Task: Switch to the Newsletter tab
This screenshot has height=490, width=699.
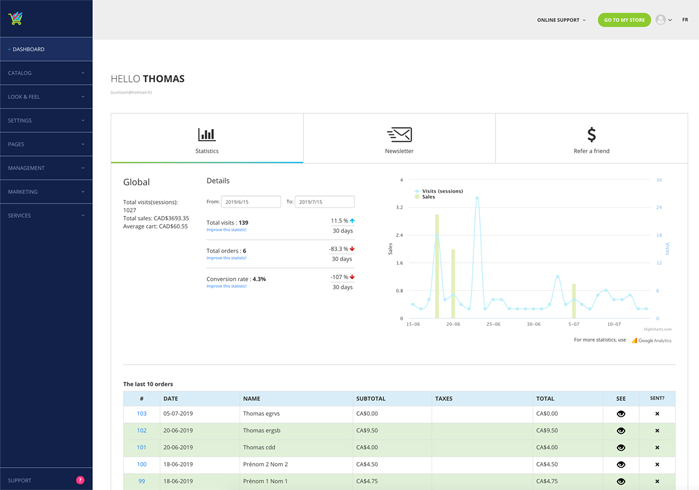Action: pos(399,138)
